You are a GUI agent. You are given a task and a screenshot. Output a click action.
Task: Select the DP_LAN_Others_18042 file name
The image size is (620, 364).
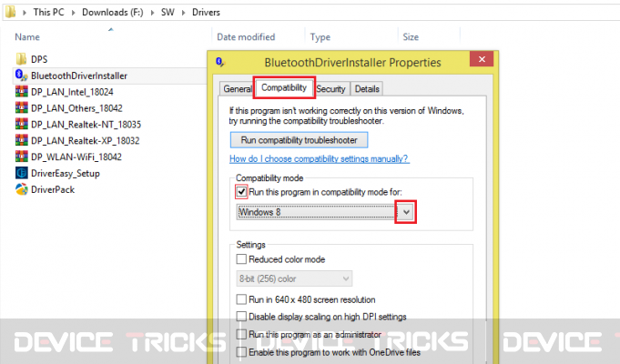pos(76,108)
